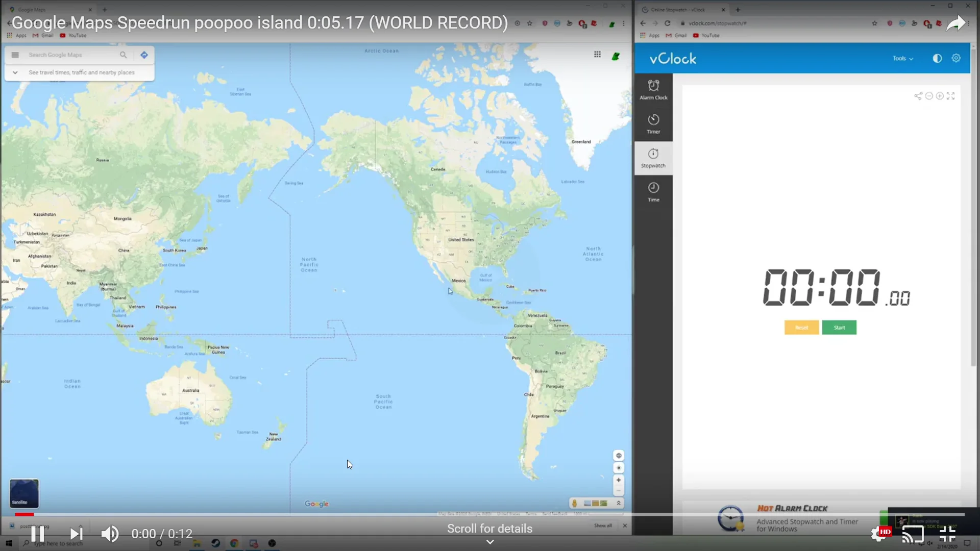Open Steam from the taskbar

[215, 543]
